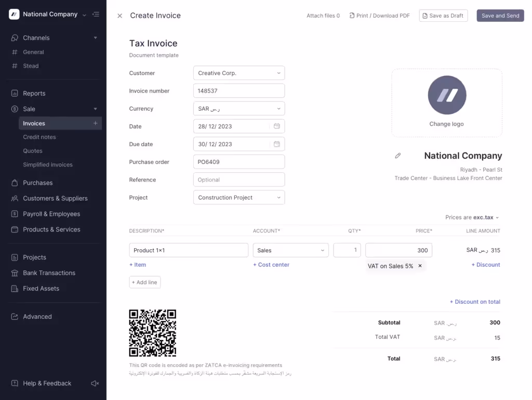
Task: Close the Create Invoice form
Action: [120, 16]
